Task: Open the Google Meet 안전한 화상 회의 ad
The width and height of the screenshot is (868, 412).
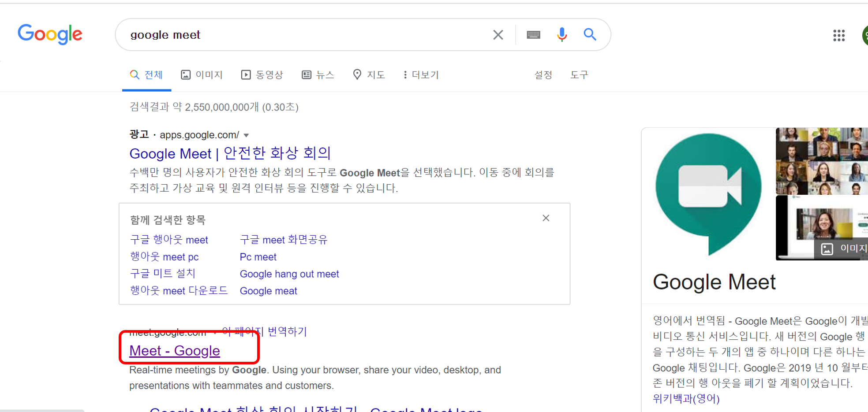Action: pos(230,153)
